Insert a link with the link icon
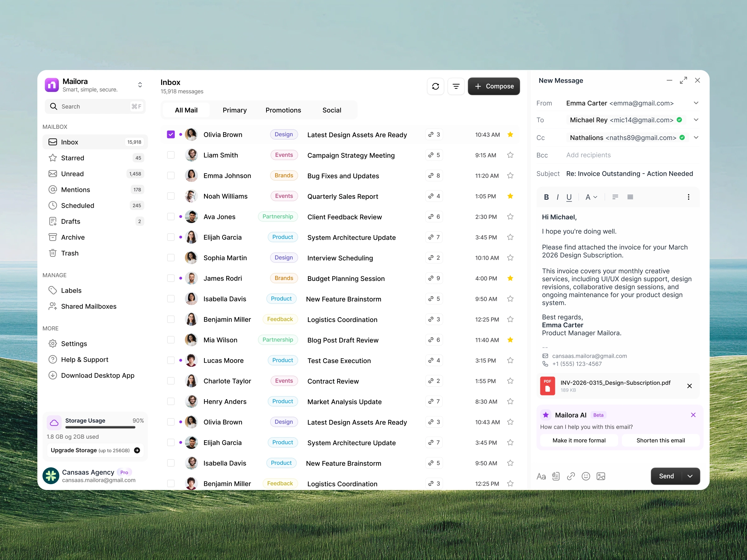This screenshot has width=747, height=560. click(571, 476)
